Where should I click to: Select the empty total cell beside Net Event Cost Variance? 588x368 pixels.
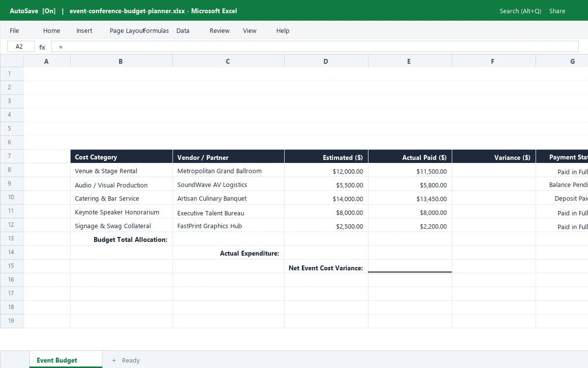click(410, 266)
